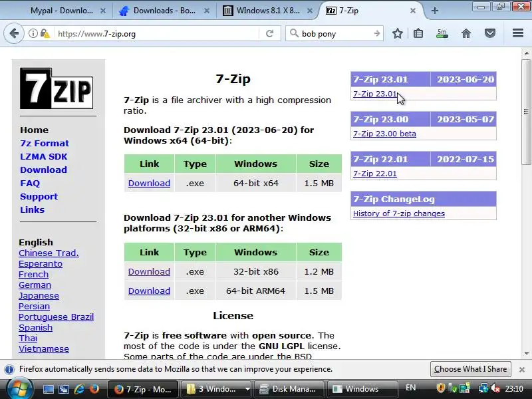
Task: Open History of 7-zip changes link
Action: [399, 213]
